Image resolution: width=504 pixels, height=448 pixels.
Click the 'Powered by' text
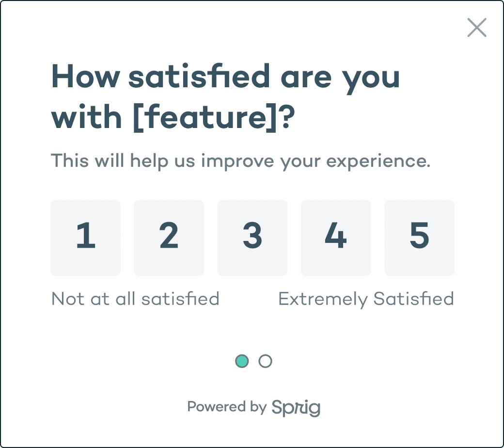(x=227, y=407)
